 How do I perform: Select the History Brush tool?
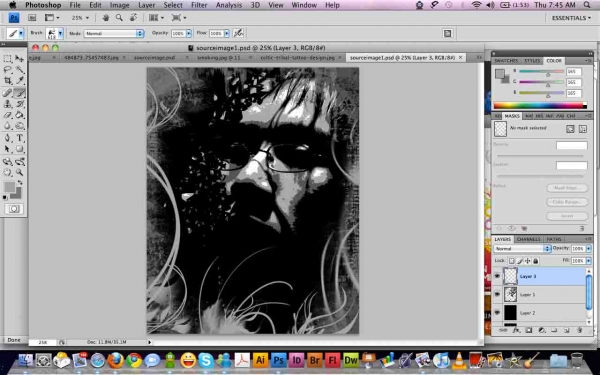20,104
